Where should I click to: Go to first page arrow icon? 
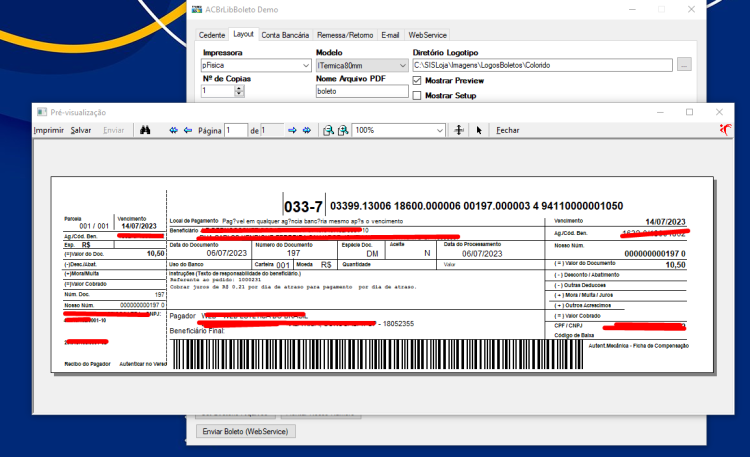coord(173,130)
